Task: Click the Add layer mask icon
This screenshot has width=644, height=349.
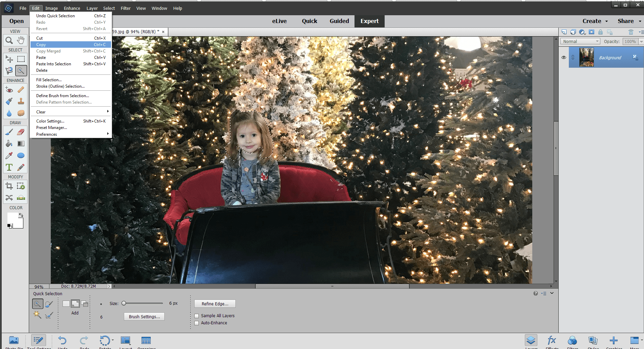Action: [x=592, y=32]
